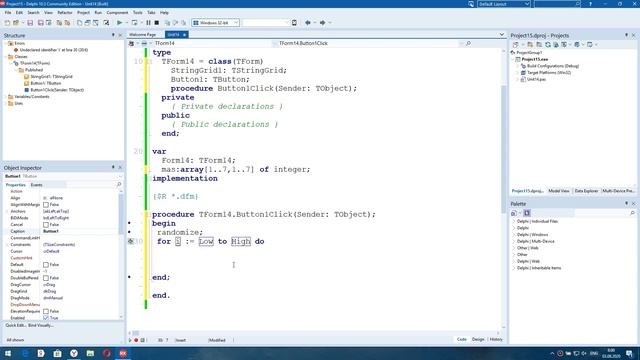Click the Palette search field
This screenshot has height=360, width=640.
coord(601,213)
